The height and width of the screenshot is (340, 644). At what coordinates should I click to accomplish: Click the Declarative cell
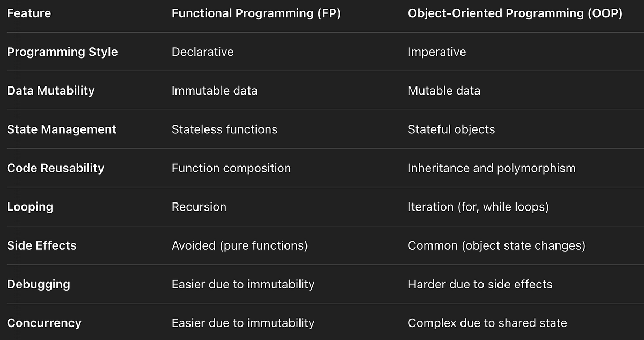(x=202, y=52)
